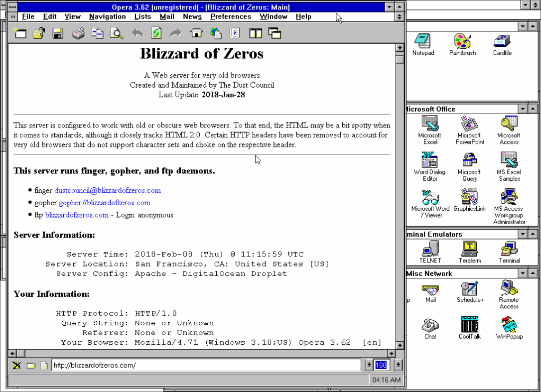Open the Window menu
The height and width of the screenshot is (392, 541).
273,16
